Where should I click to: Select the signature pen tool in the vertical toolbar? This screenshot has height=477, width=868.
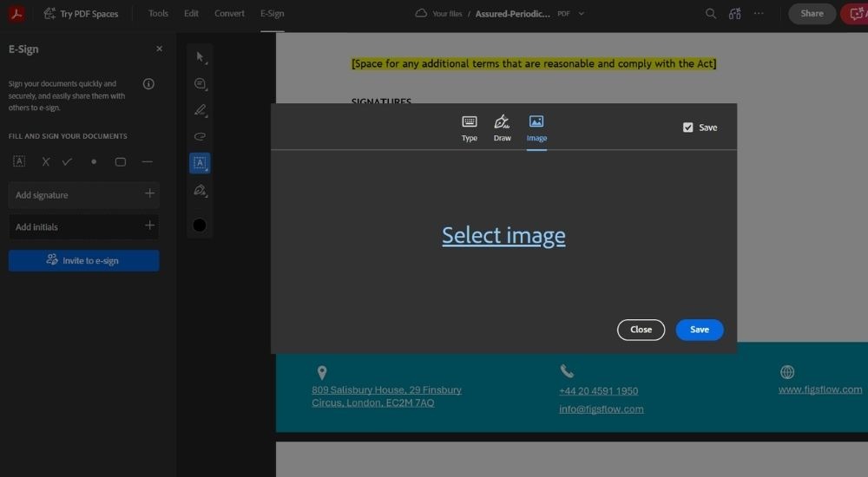pos(200,190)
